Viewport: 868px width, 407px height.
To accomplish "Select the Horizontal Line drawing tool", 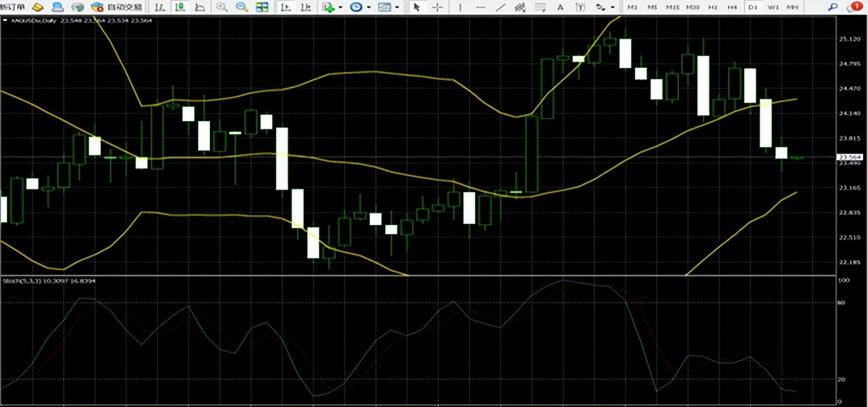I will click(x=480, y=7).
